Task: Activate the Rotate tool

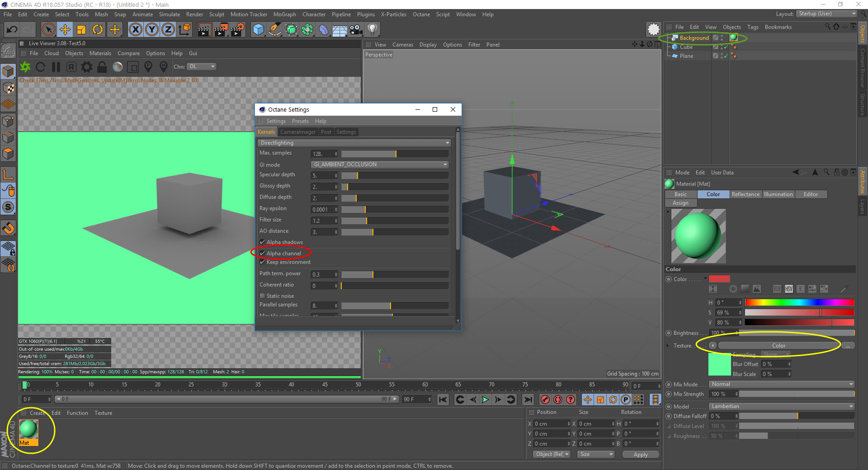Action: pyautogui.click(x=98, y=30)
